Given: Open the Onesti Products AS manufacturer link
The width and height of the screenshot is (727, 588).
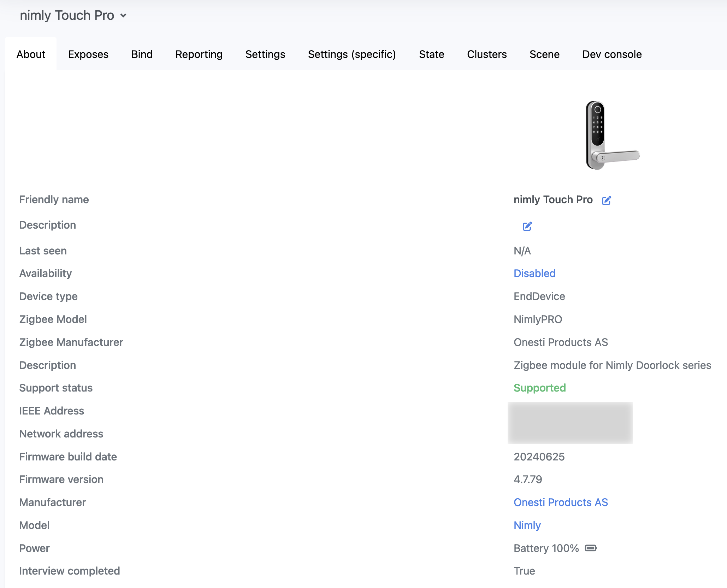Looking at the screenshot, I should pyautogui.click(x=561, y=502).
